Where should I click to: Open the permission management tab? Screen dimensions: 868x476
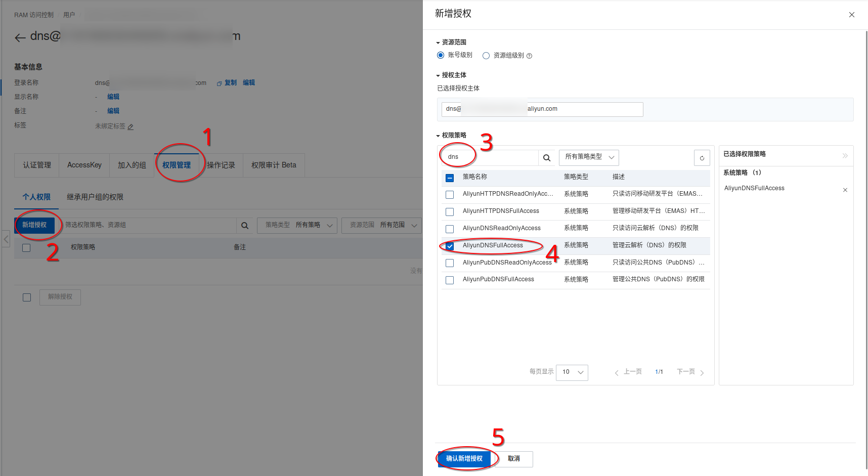177,165
